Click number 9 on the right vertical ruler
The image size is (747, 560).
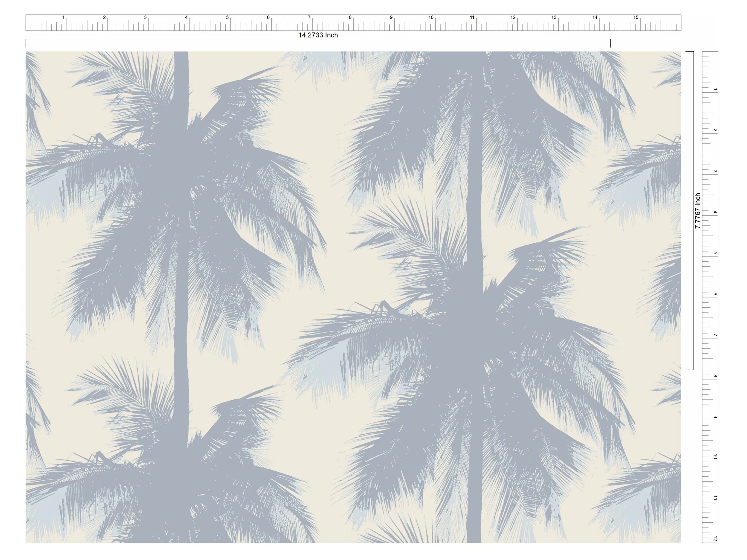(715, 417)
